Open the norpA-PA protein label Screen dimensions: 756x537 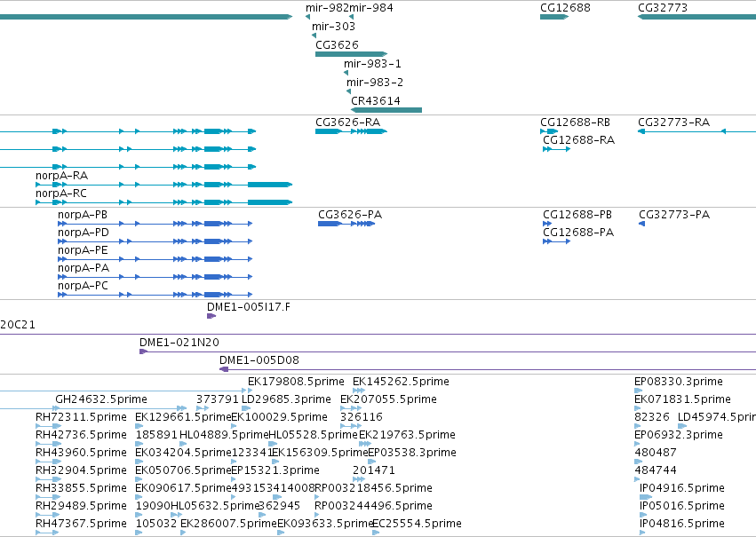[84, 268]
